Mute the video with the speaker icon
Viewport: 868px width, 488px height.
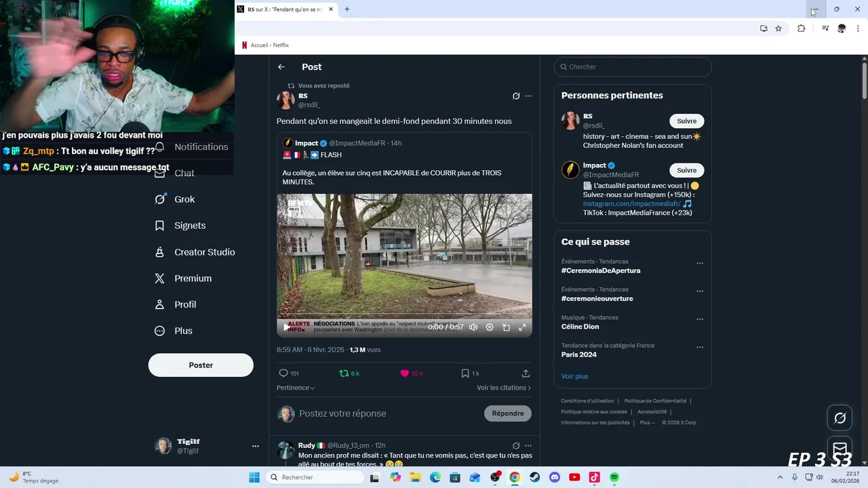click(473, 327)
